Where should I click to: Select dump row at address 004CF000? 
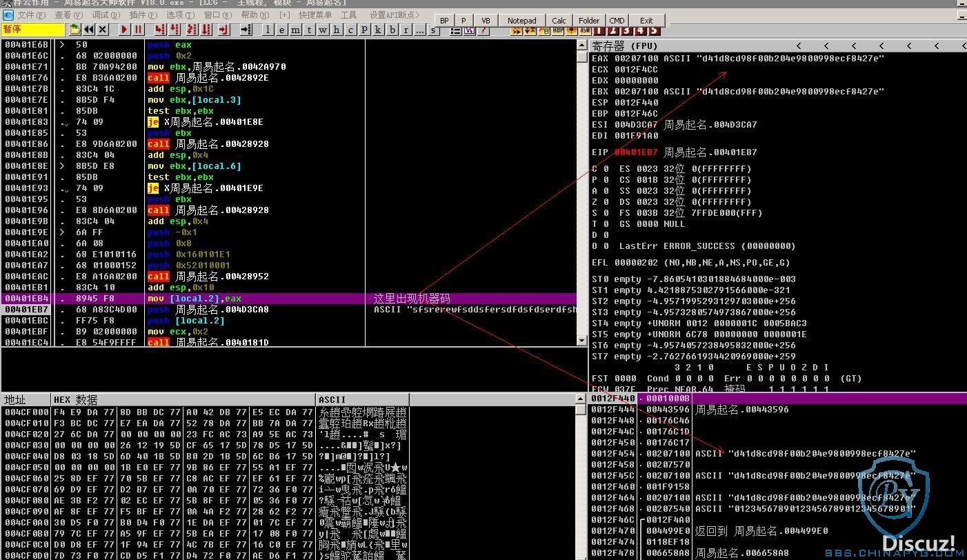205,412
